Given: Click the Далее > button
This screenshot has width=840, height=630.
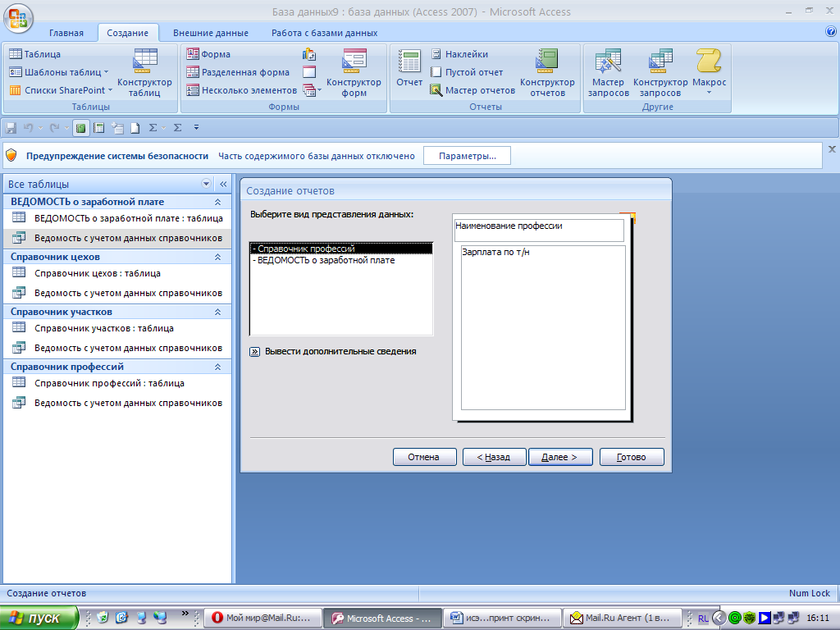Looking at the screenshot, I should point(560,457).
